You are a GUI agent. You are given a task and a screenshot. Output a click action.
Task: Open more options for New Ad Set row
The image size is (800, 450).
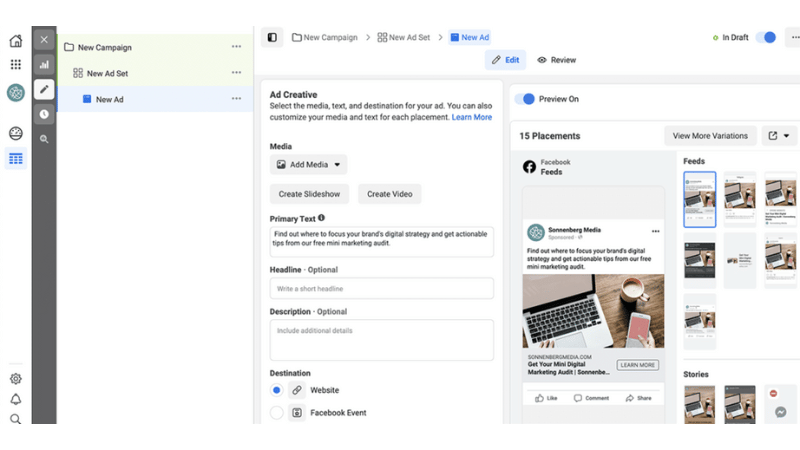tap(236, 72)
